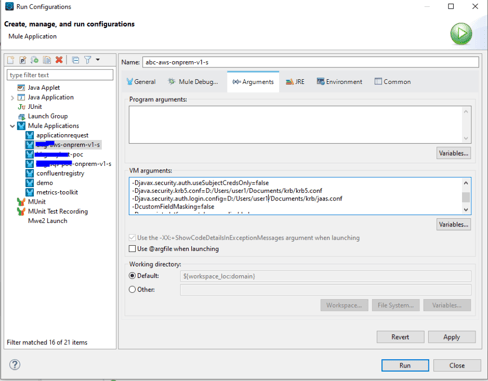Click the krb5.conf VM argument line
This screenshot has width=488, height=381.
tap(227, 191)
